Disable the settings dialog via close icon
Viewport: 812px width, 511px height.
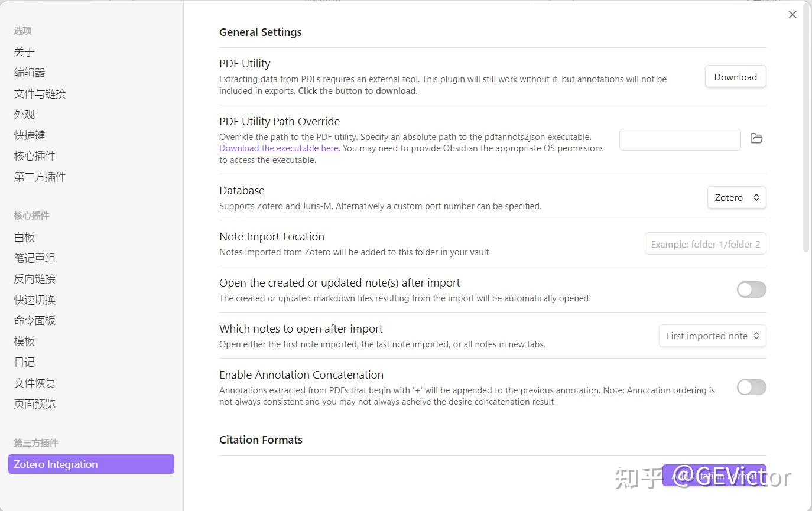[x=792, y=14]
